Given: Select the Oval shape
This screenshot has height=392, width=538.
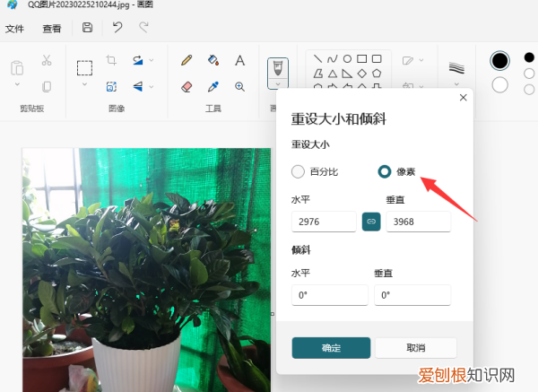Looking at the screenshot, I should click(347, 59).
